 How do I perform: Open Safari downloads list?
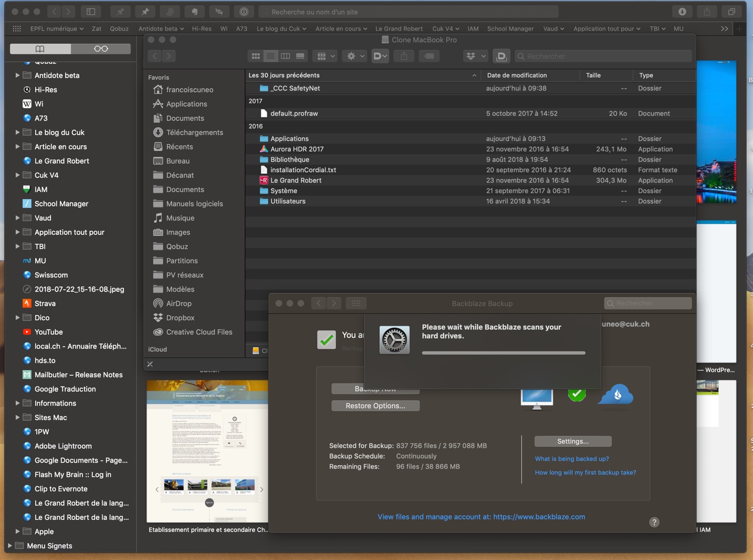(682, 12)
